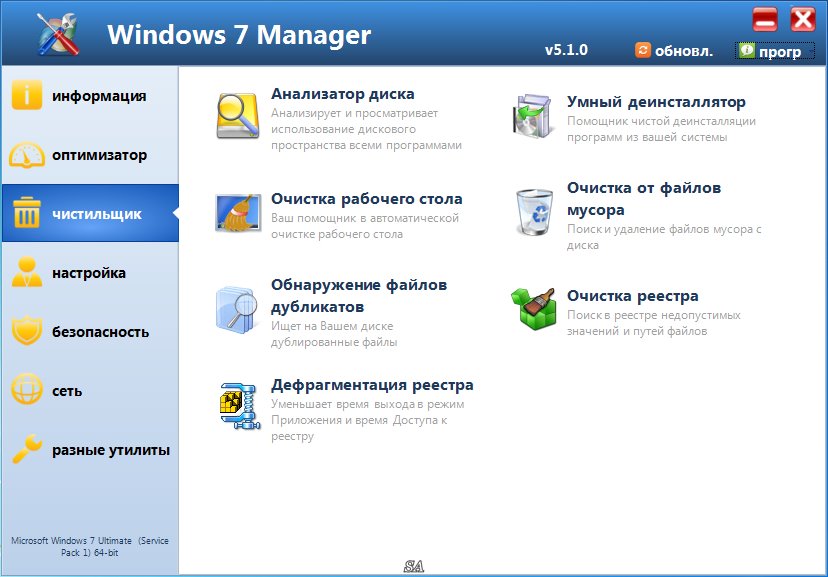828x577 pixels.
Task: Click the globe сеть icon
Action: [26, 390]
